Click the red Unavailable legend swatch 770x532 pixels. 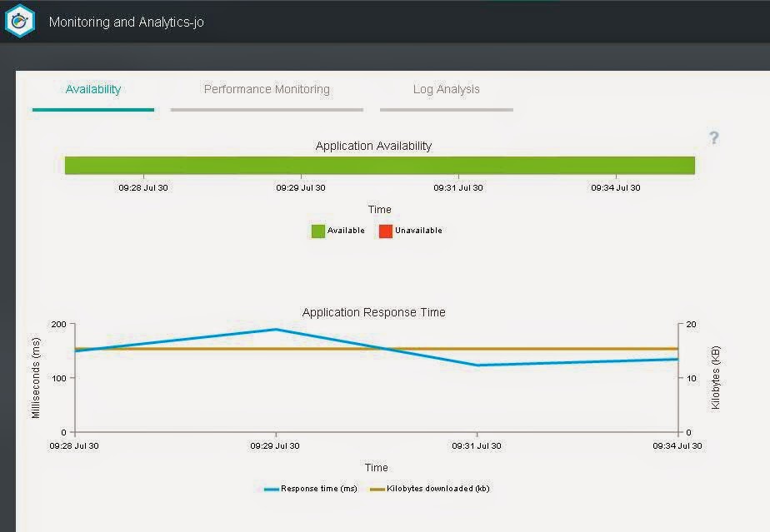(386, 231)
